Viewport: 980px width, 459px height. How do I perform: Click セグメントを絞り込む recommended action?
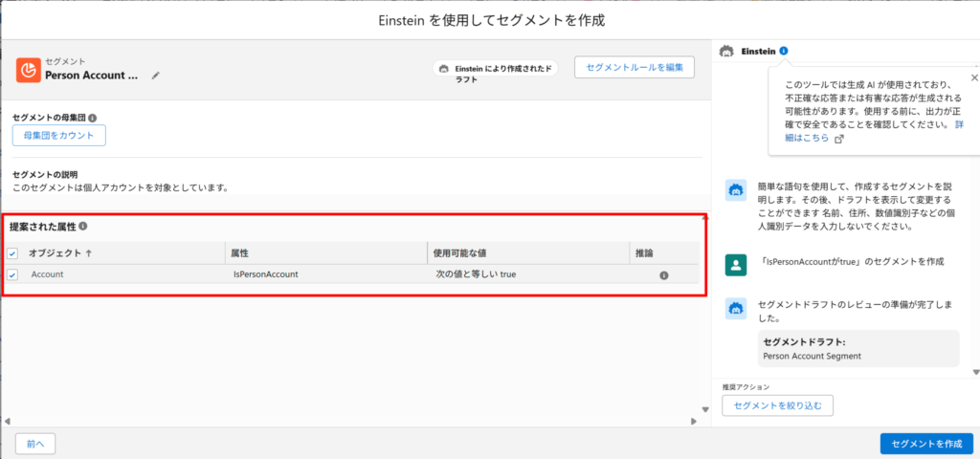coord(777,405)
